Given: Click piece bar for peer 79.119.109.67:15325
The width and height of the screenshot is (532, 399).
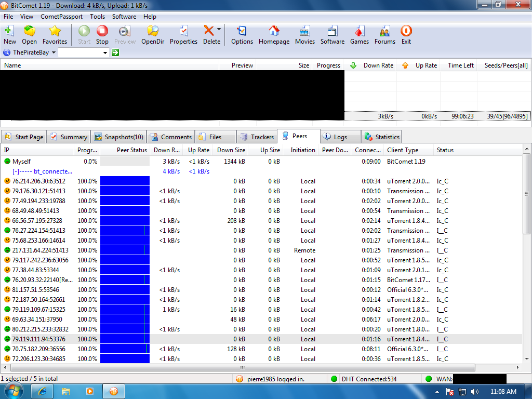Looking at the screenshot, I should 125,310.
